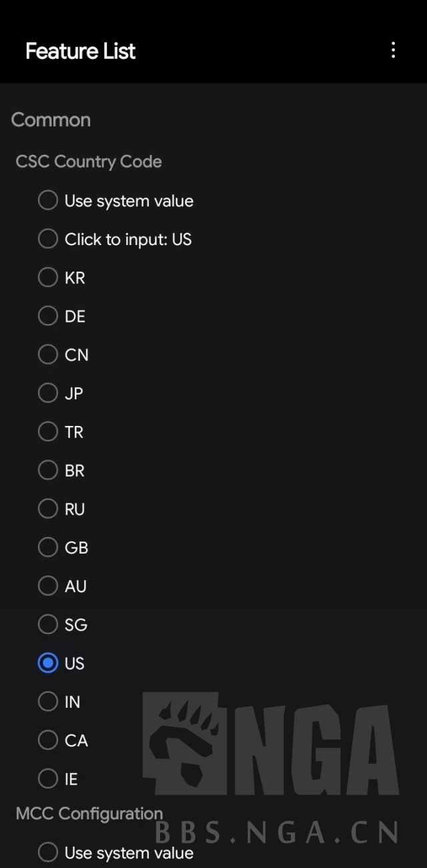Choose the CA radio option
The image size is (427, 868).
pos(48,740)
